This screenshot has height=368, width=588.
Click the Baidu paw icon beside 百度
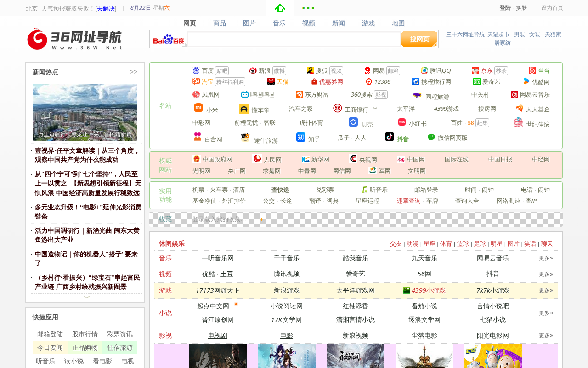click(x=196, y=70)
